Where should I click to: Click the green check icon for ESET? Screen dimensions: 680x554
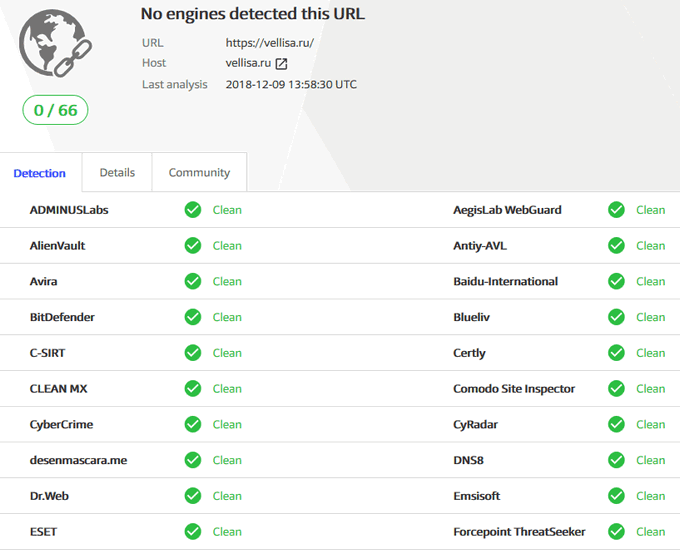pos(193,532)
